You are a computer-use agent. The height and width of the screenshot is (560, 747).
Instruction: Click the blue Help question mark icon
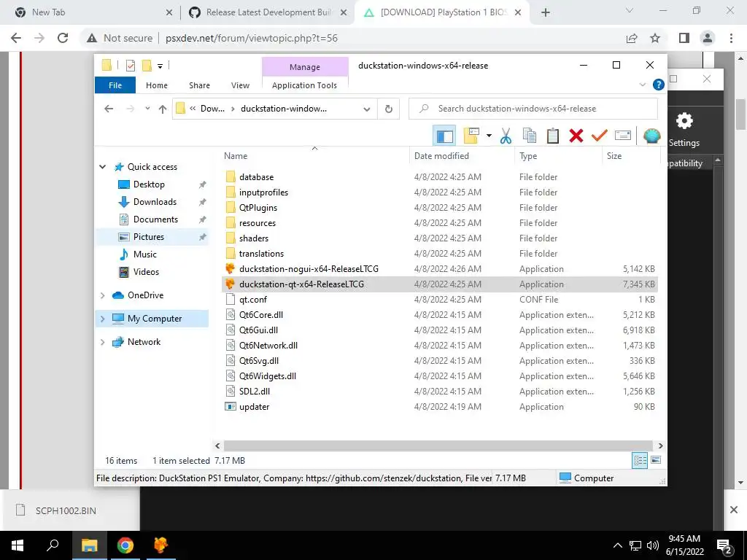click(659, 85)
